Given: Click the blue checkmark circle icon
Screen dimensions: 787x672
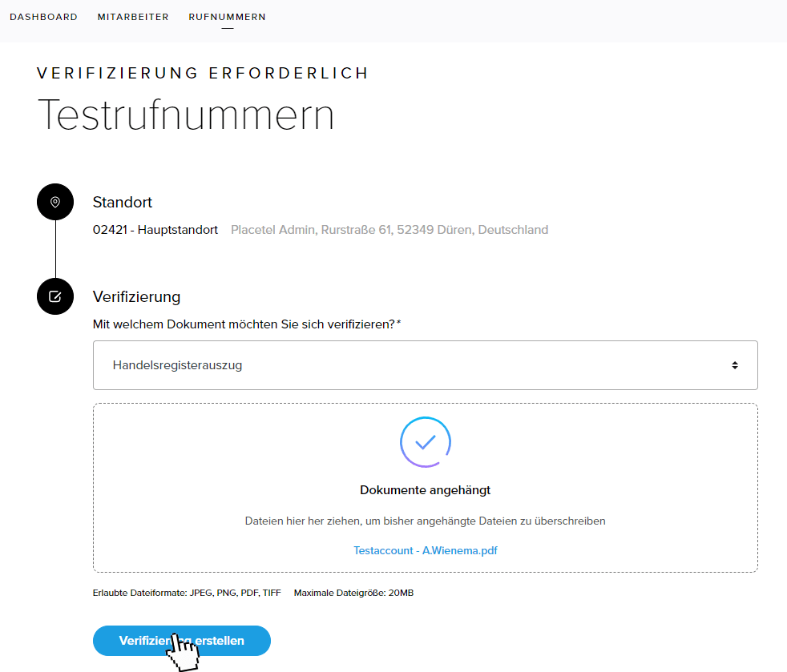Looking at the screenshot, I should point(425,442).
